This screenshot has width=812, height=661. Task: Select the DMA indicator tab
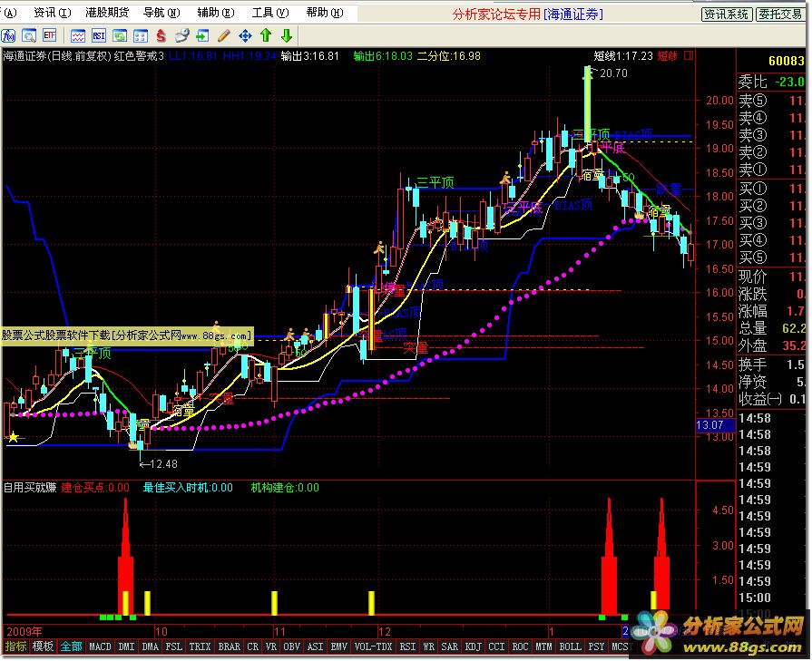click(151, 646)
